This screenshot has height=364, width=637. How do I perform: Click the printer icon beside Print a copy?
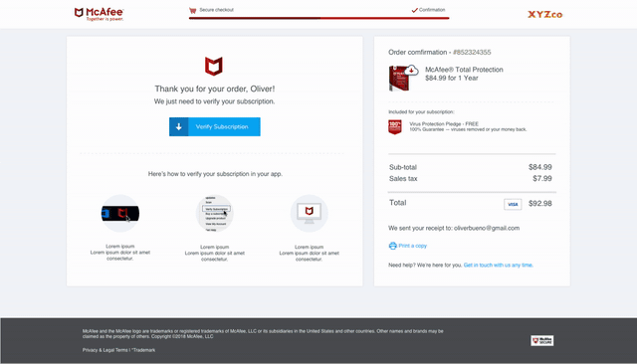(x=392, y=246)
